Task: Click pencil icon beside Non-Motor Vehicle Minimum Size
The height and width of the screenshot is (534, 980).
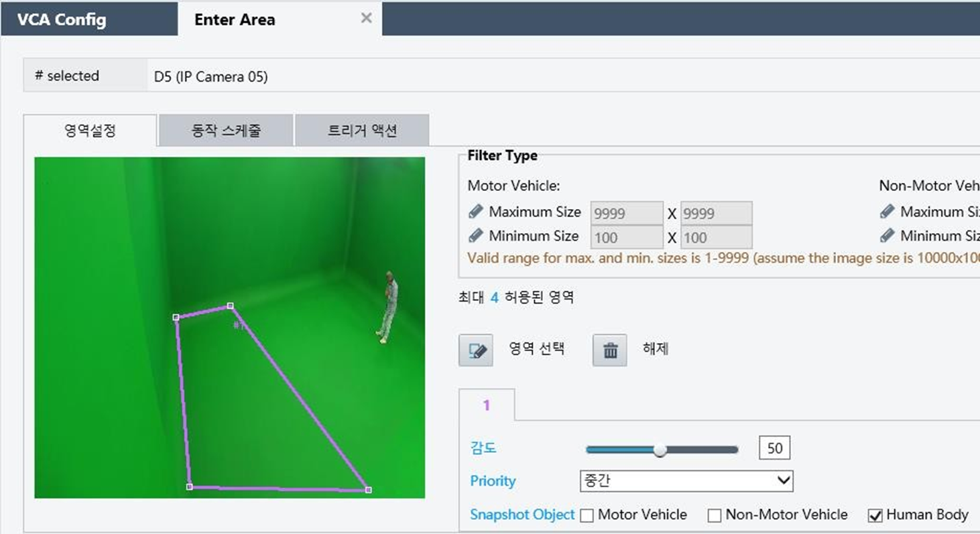Action: (887, 236)
